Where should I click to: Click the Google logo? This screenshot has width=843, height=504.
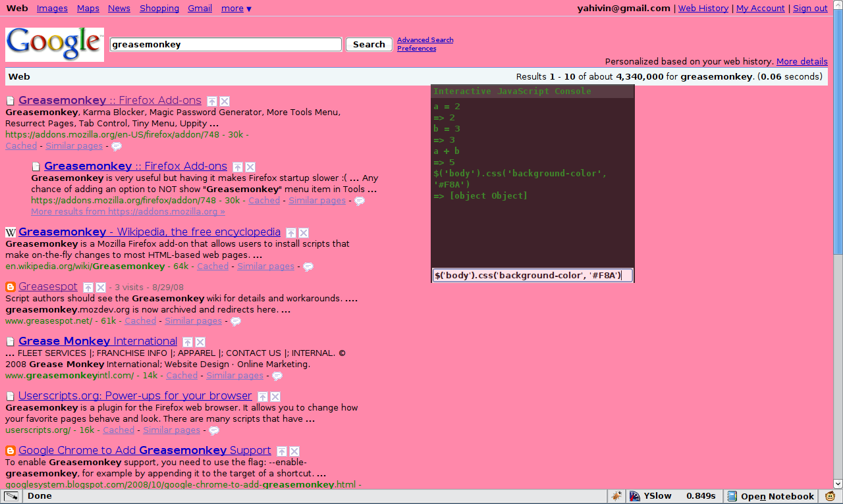[x=55, y=44]
